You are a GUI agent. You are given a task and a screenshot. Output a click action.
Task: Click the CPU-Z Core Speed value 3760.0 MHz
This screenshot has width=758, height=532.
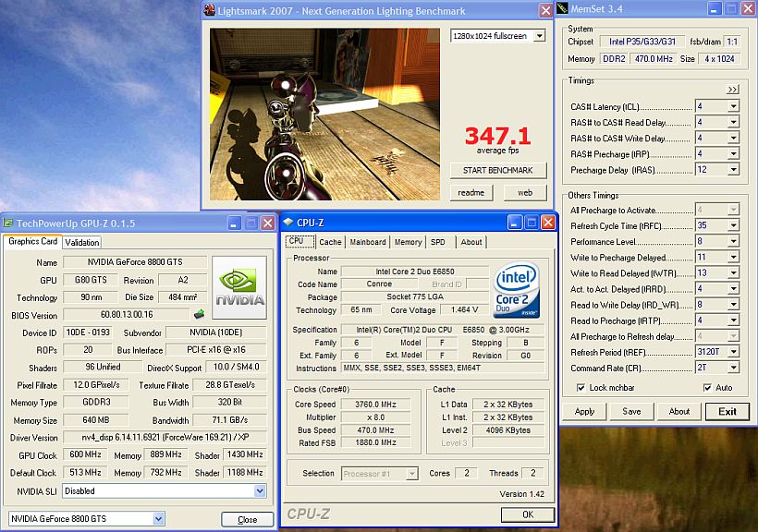(375, 404)
